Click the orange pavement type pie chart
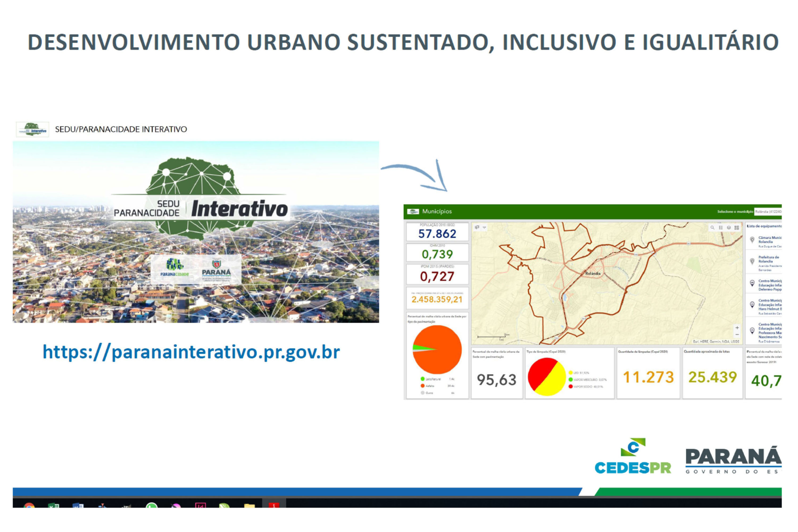 [x=437, y=350]
